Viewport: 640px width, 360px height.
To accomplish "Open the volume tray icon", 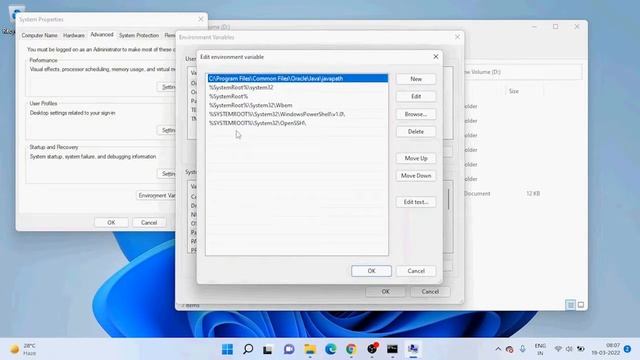I will [569, 349].
